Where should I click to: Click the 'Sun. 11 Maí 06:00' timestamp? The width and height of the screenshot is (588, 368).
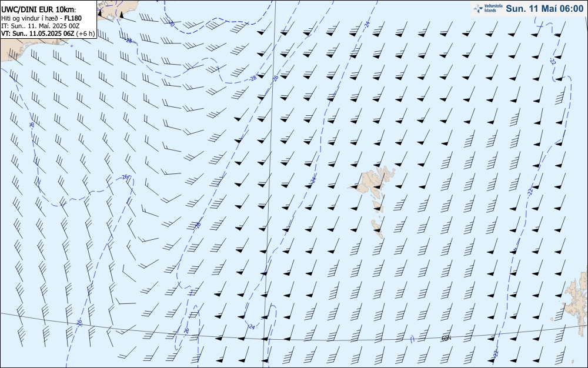pyautogui.click(x=544, y=9)
